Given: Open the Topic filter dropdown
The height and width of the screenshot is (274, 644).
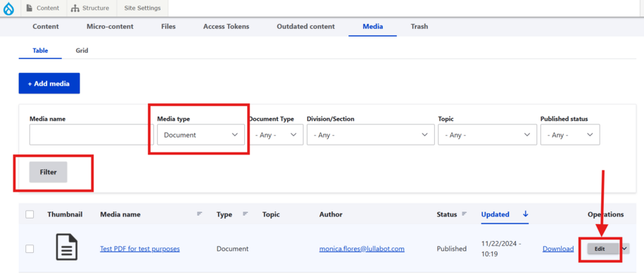Looking at the screenshot, I should tap(487, 134).
